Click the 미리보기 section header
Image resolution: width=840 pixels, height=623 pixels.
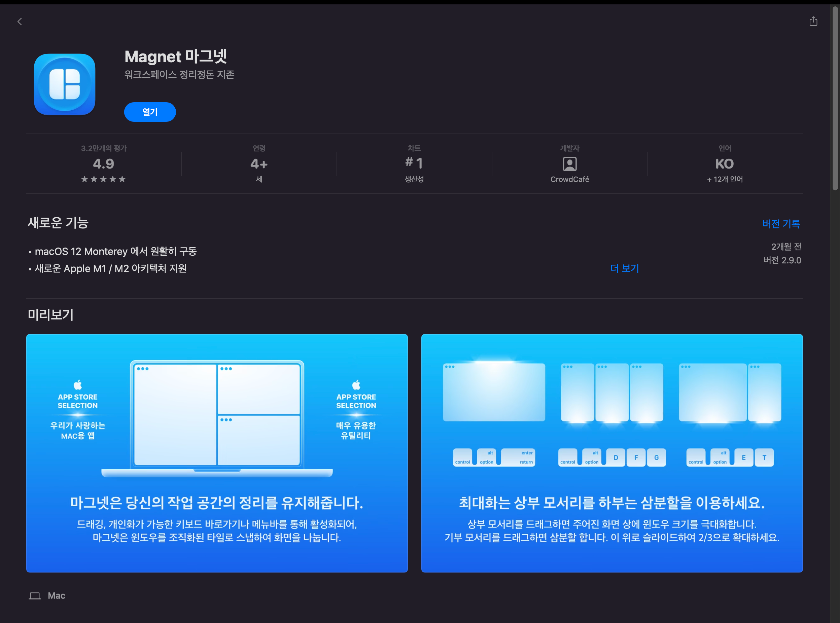coord(50,315)
